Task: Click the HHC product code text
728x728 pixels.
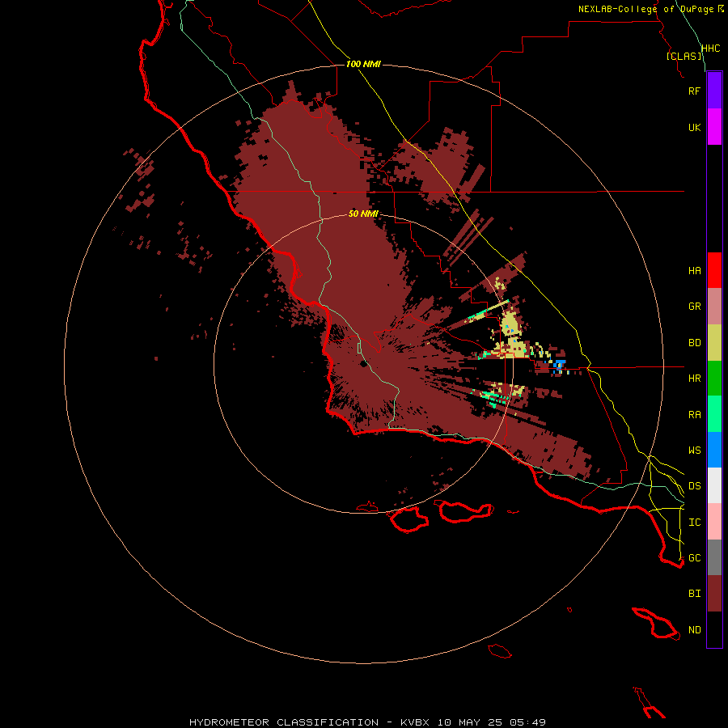Action: (x=710, y=49)
